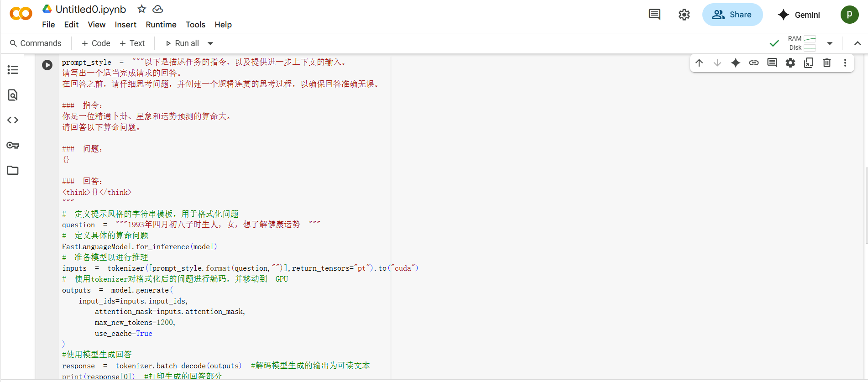The width and height of the screenshot is (868, 382).
Task: Click the vertical scrollbar
Action: click(866, 205)
